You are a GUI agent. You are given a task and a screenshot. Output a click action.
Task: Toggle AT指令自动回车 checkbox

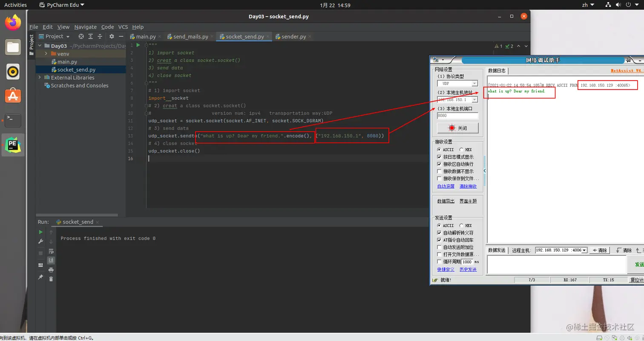(440, 240)
